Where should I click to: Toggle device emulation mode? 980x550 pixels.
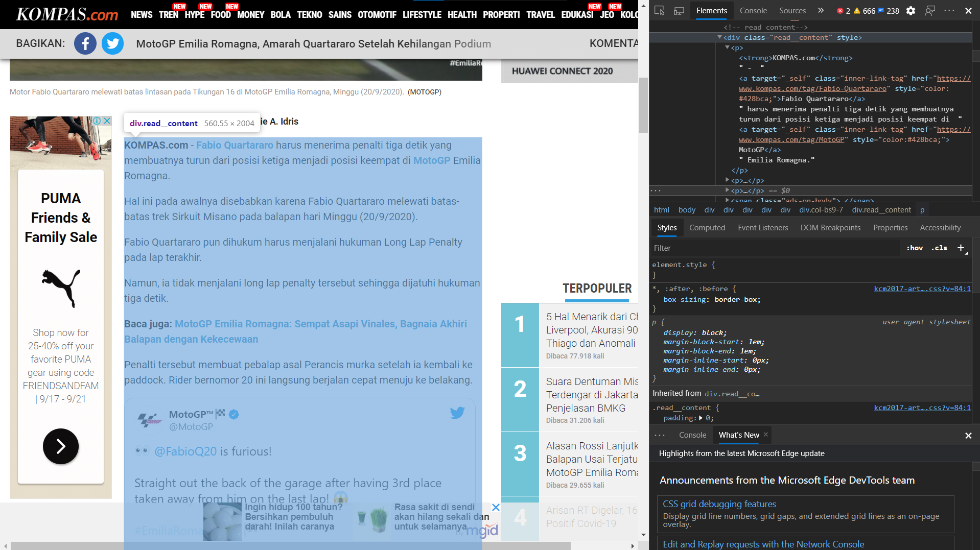[x=679, y=11]
